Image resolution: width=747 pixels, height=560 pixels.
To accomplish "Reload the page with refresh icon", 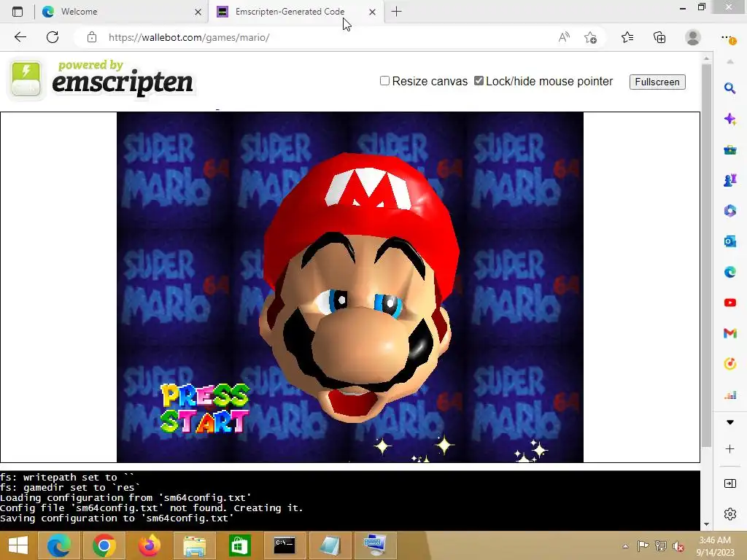I will (x=53, y=37).
